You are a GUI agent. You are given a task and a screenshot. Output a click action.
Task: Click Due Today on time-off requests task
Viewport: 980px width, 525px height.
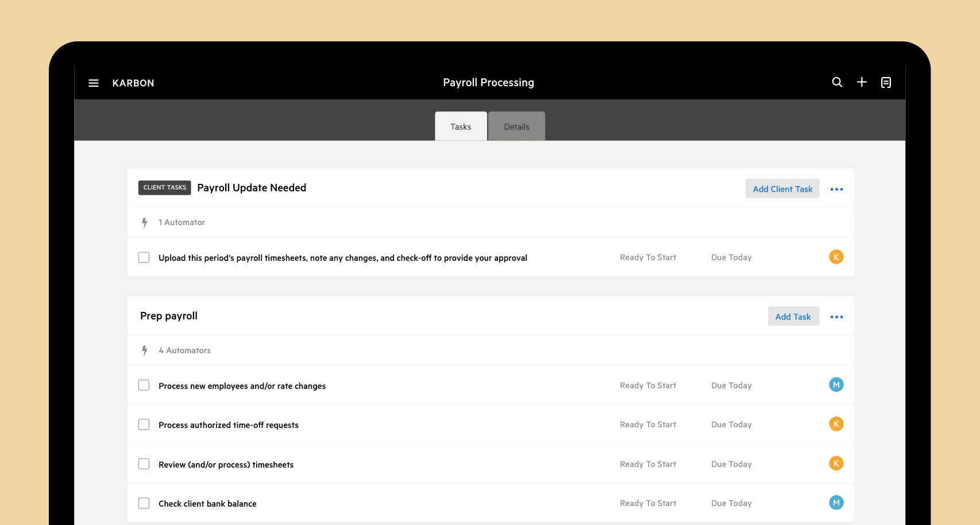coord(731,424)
